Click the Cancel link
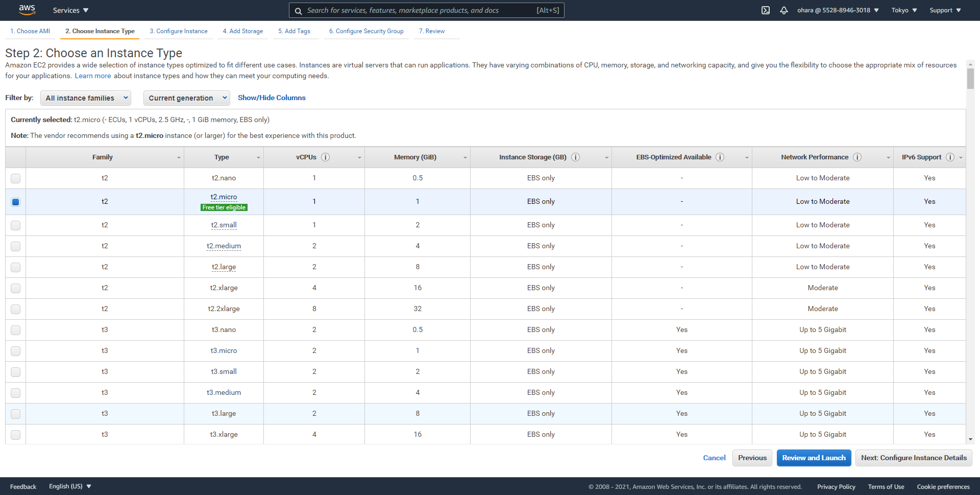Viewport: 980px width, 495px height. coord(714,458)
